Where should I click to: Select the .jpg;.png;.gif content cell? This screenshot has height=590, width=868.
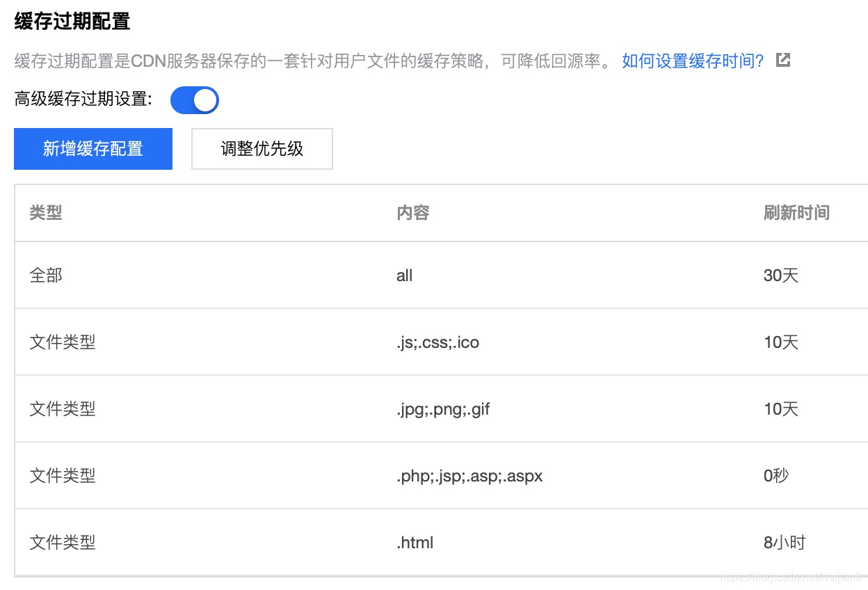(443, 409)
